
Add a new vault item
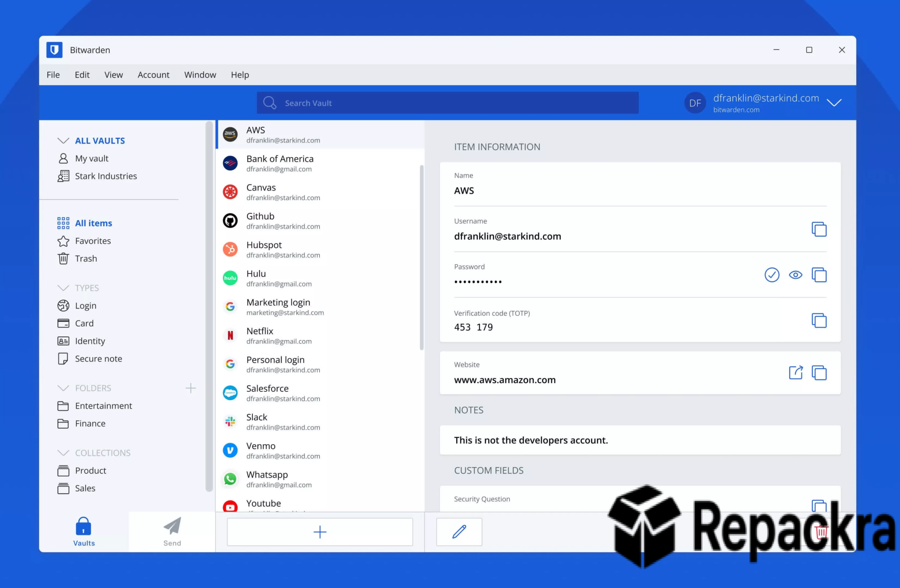320,532
